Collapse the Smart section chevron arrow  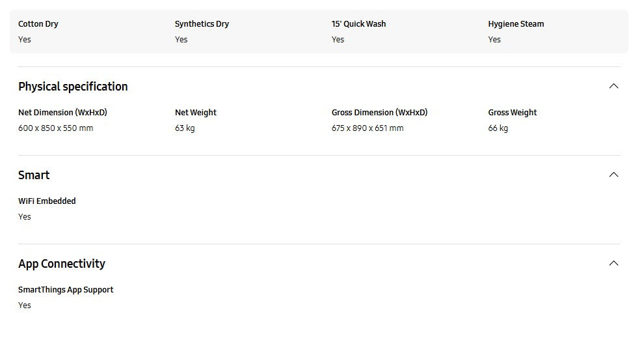pos(613,175)
